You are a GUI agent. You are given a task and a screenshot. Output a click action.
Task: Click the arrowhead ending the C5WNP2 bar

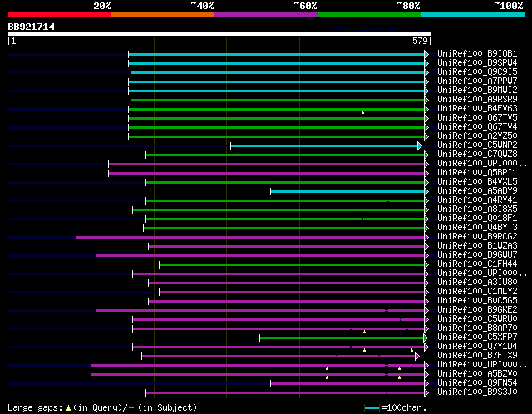click(420, 146)
